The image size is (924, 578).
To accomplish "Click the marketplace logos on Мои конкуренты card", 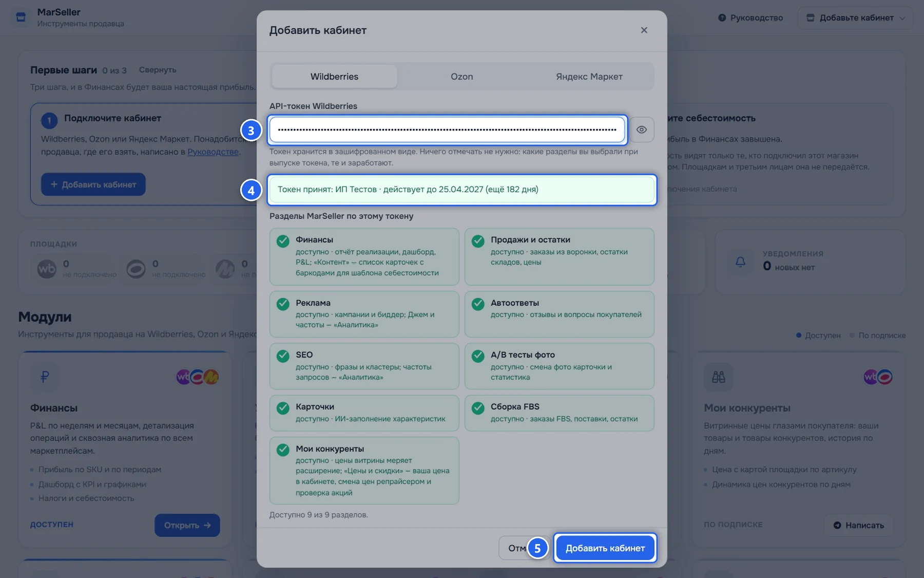I will 878,377.
